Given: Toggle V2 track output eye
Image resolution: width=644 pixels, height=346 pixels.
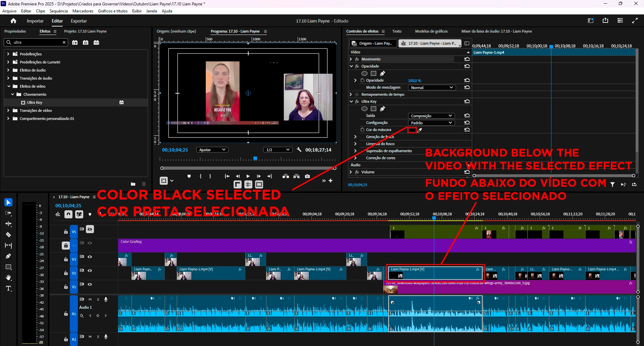Looking at the screenshot, I should coord(90,270).
